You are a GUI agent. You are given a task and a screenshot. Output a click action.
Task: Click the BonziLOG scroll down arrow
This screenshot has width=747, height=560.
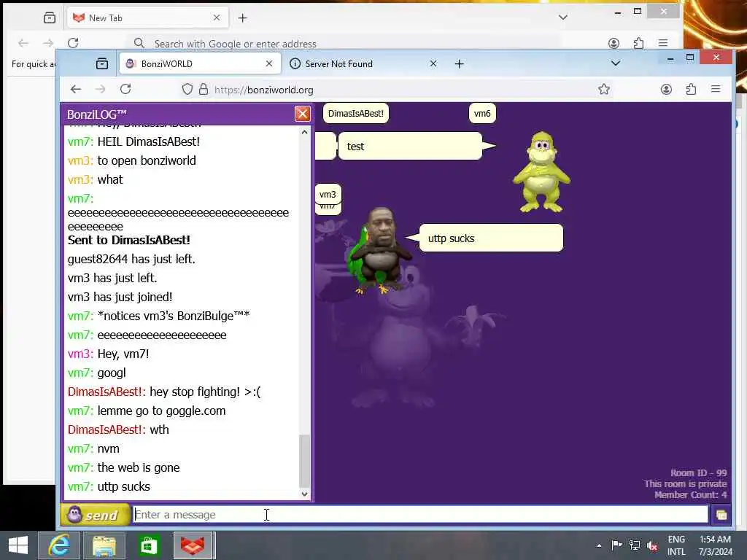pos(304,494)
